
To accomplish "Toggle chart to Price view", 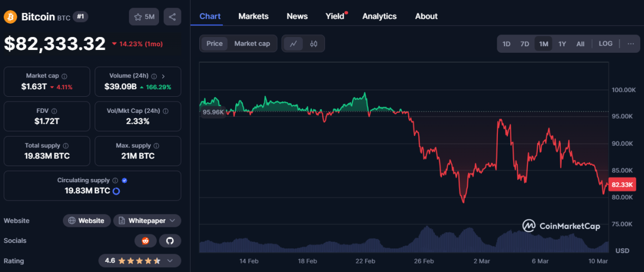I will [x=214, y=44].
